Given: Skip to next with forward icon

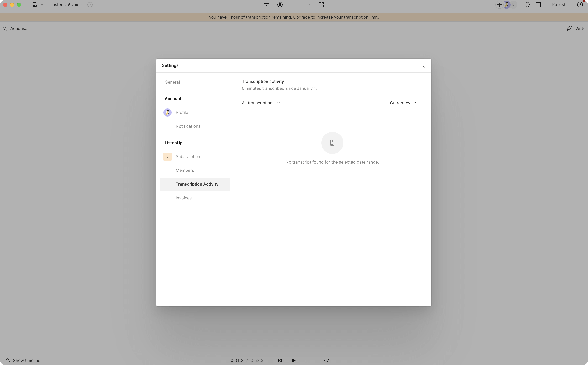Looking at the screenshot, I should click(307, 360).
